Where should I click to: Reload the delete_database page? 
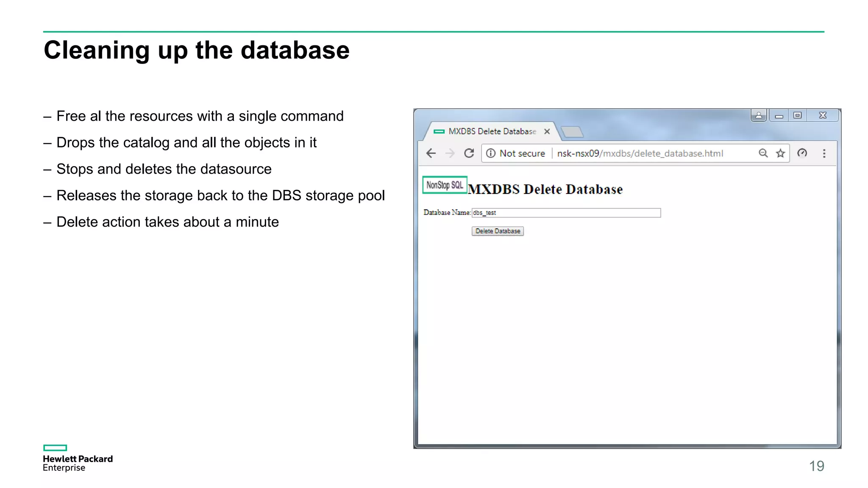click(469, 153)
